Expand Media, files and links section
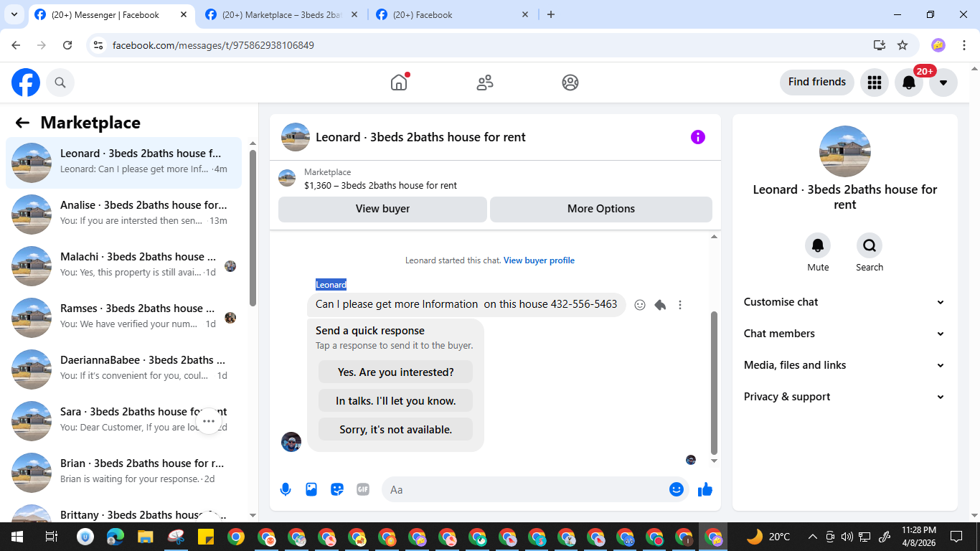Image resolution: width=980 pixels, height=551 pixels. click(845, 365)
